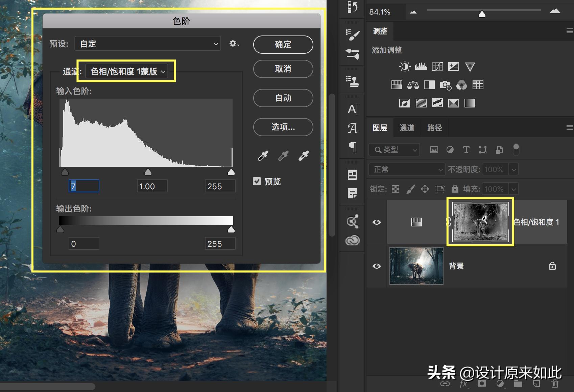Select the black point eyedropper in Levels
This screenshot has width=574, height=392.
tap(263, 156)
